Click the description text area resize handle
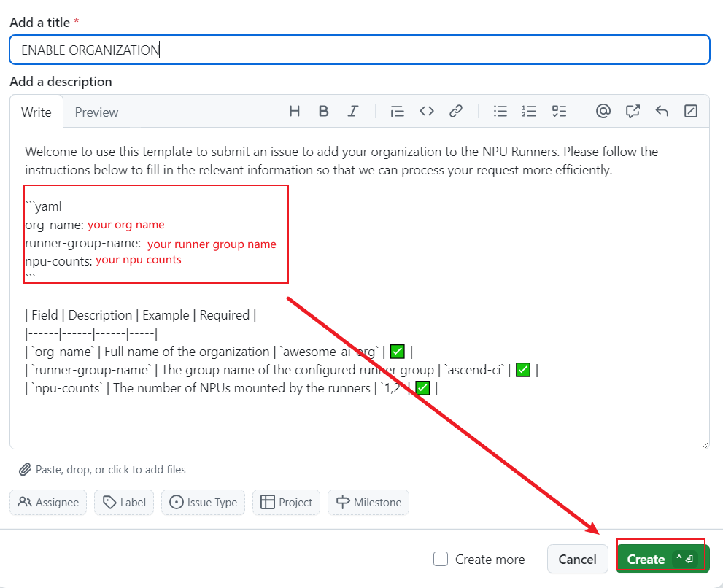 pos(705,444)
